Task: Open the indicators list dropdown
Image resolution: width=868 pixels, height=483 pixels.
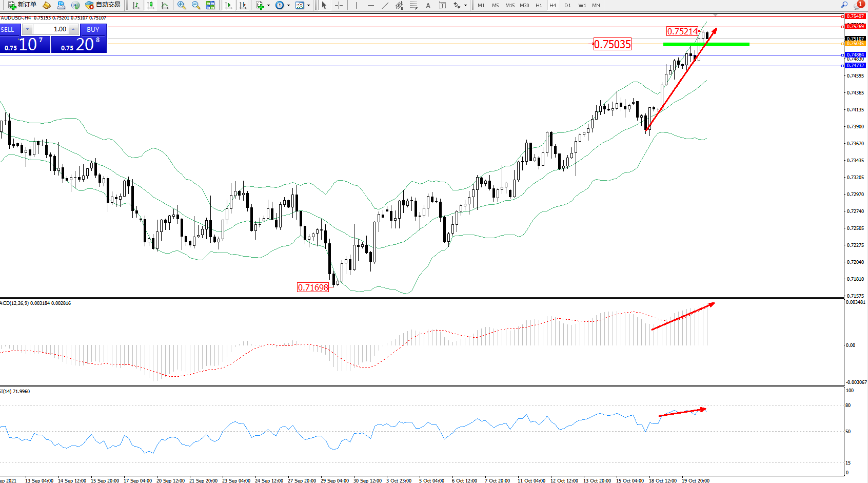Action: coord(262,5)
